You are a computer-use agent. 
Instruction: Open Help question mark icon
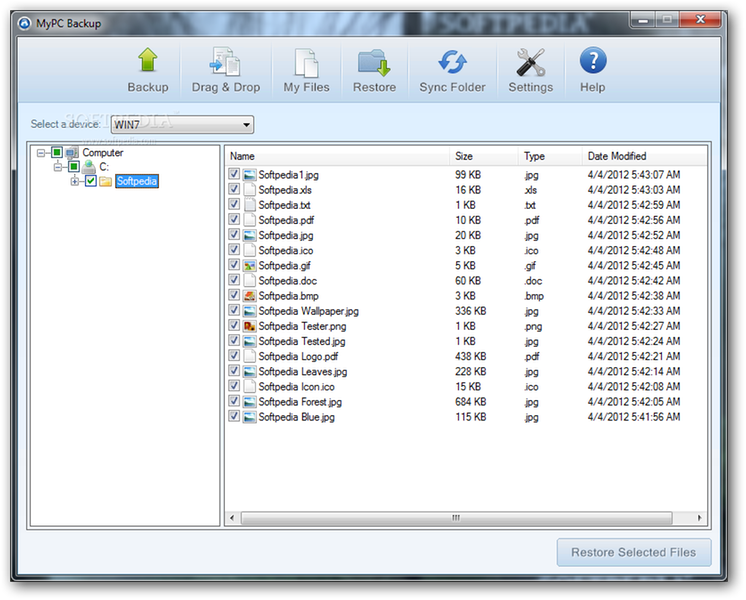[592, 70]
